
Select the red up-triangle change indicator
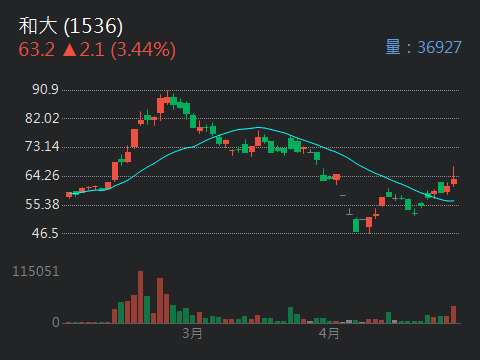70,50
